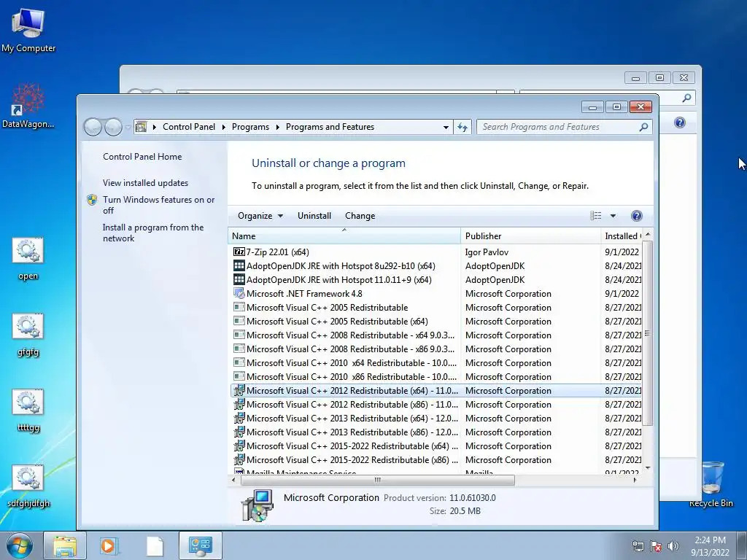This screenshot has height=560, width=747.
Task: Click the .NET Framework 4.8 icon
Action: point(239,293)
